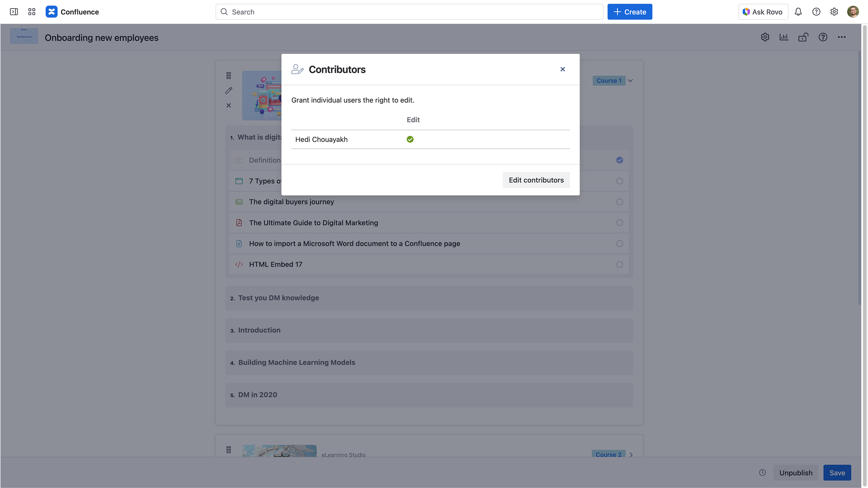This screenshot has height=488, width=868.
Task: Select radio for The digital buyers journey
Action: point(619,202)
